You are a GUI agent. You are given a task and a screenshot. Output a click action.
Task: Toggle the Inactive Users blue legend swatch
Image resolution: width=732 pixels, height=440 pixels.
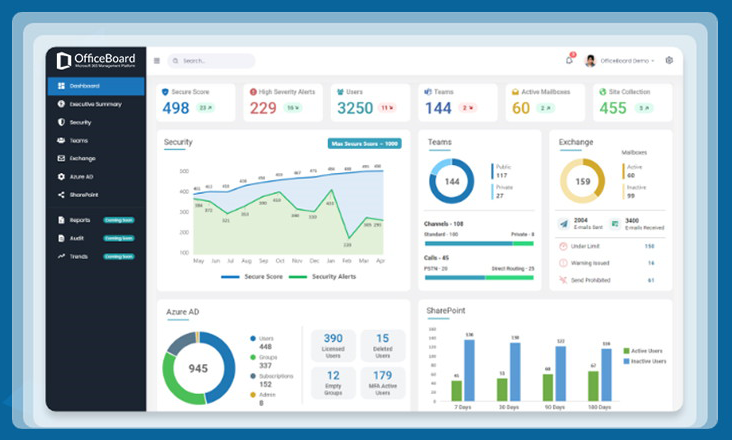[626, 361]
